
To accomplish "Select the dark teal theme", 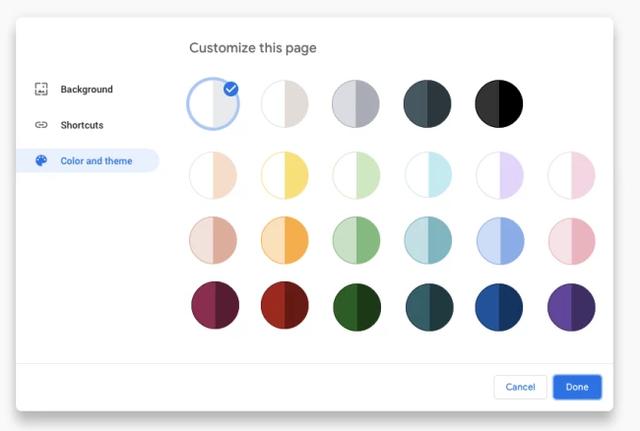I will [429, 307].
